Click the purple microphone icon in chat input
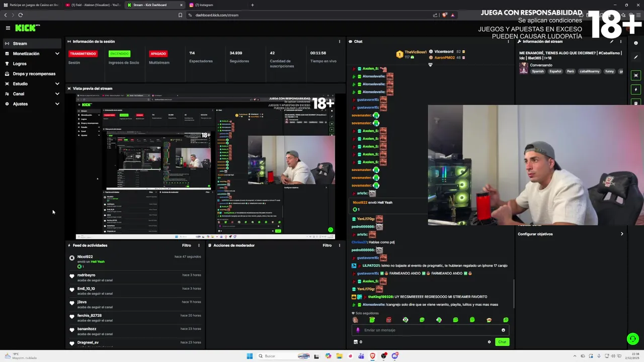The height and width of the screenshot is (362, 644). tap(358, 330)
